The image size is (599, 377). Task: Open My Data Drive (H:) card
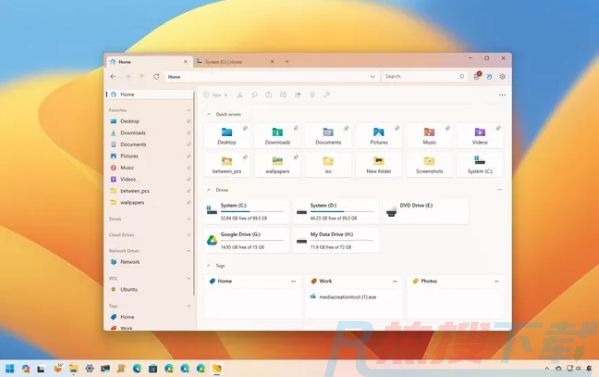point(336,240)
